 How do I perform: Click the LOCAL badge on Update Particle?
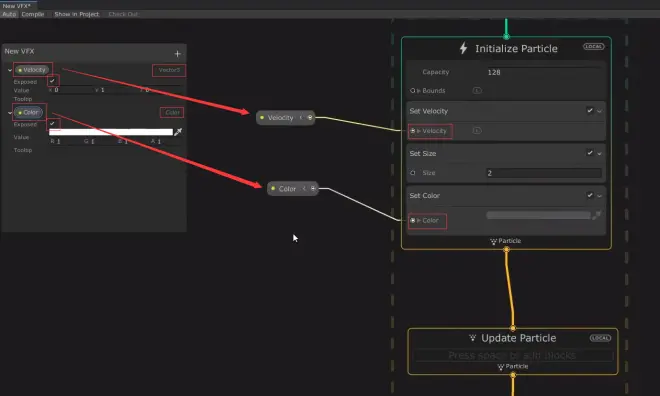tap(600, 338)
